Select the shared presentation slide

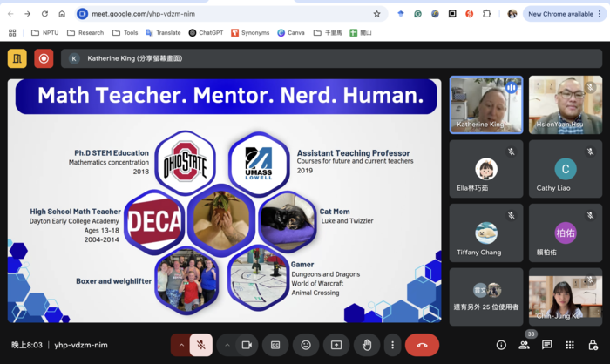225,200
